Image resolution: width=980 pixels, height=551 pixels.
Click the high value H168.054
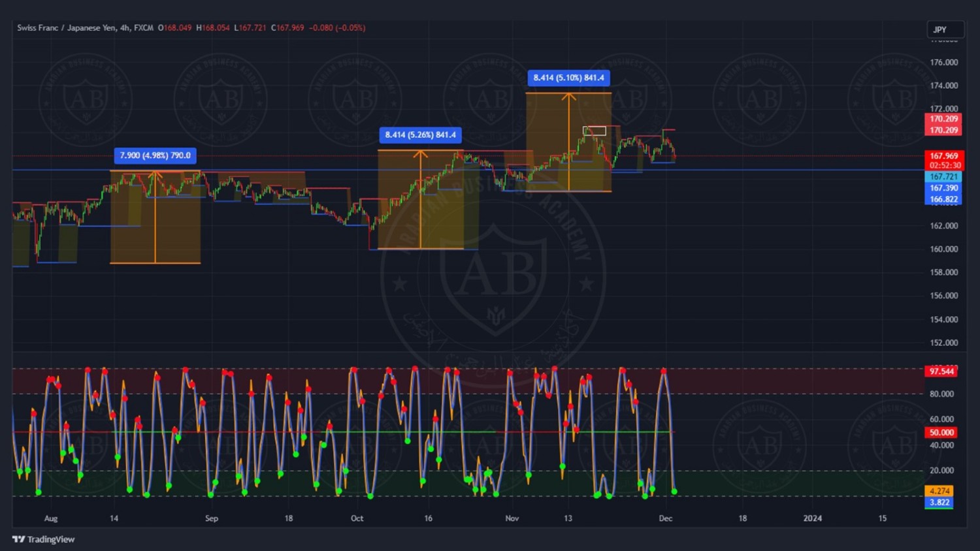point(213,28)
